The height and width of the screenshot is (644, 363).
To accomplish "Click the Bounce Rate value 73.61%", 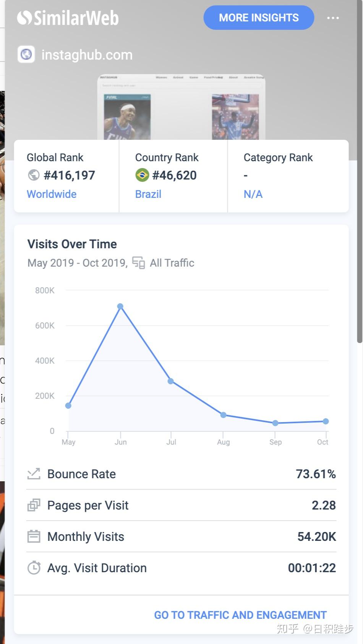I will point(316,474).
